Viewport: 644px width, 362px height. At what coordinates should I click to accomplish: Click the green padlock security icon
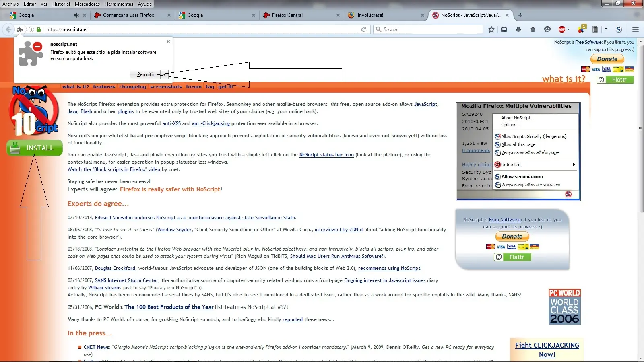(39, 29)
